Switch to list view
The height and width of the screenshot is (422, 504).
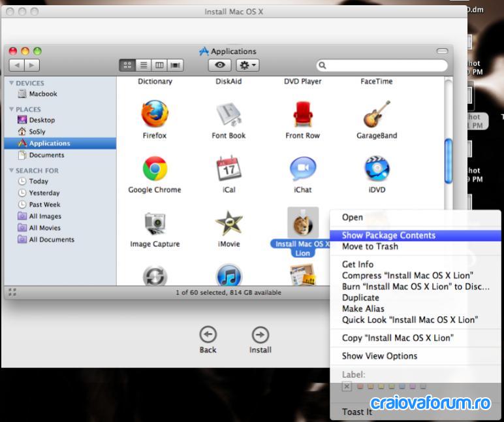pyautogui.click(x=144, y=65)
